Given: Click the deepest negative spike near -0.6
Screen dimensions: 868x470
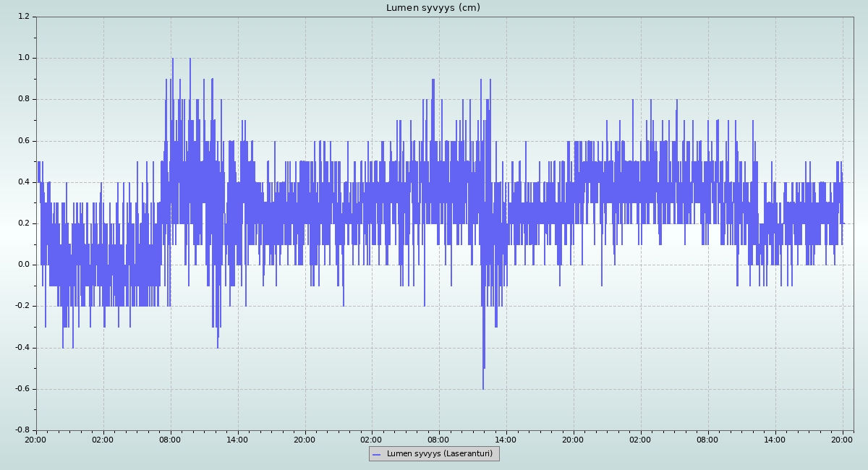Looking at the screenshot, I should click(x=483, y=387).
